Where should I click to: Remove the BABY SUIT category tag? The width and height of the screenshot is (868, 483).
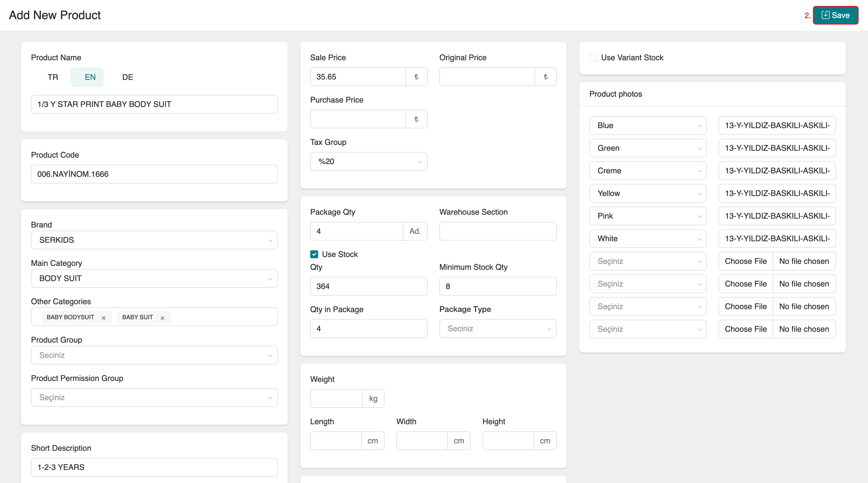point(162,318)
